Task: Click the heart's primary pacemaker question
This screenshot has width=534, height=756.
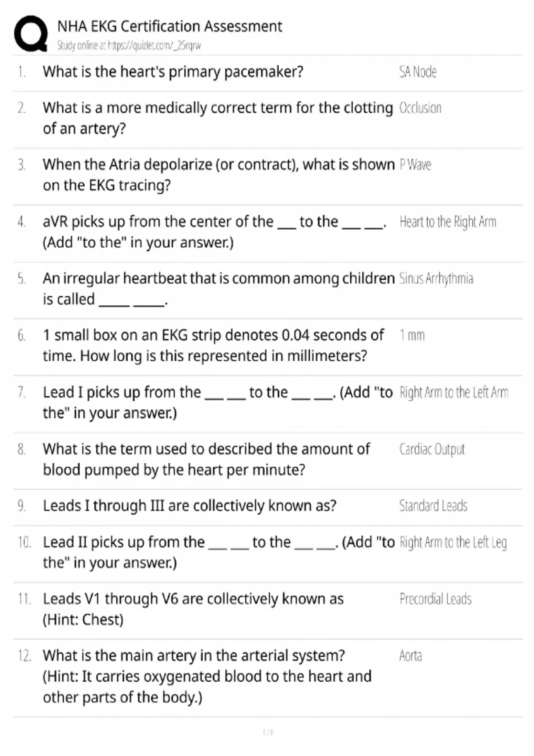Action: click(x=173, y=72)
